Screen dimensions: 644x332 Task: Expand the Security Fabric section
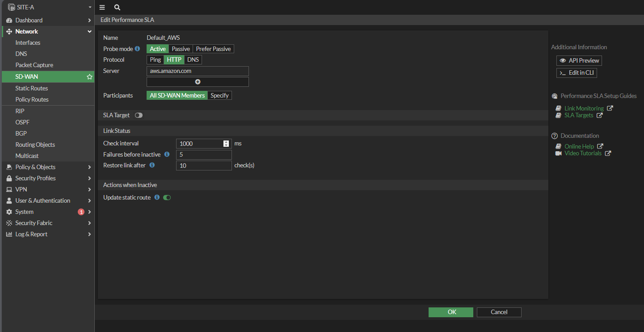click(x=47, y=223)
